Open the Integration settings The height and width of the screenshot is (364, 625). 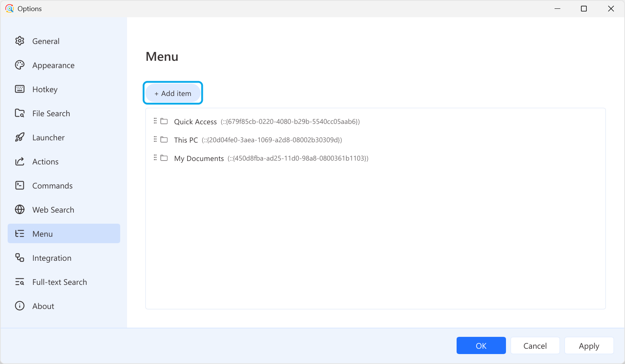pos(64,258)
